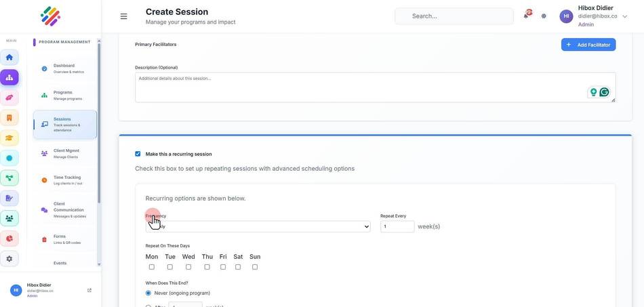Open Client Communication in the sidebar
This screenshot has width=644, height=307.
(65, 209)
